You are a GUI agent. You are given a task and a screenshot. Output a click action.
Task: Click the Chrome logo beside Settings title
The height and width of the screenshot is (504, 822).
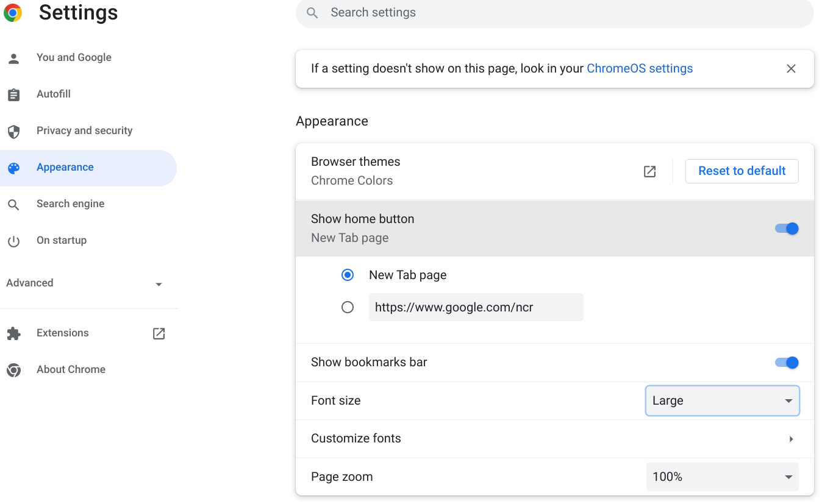(13, 13)
